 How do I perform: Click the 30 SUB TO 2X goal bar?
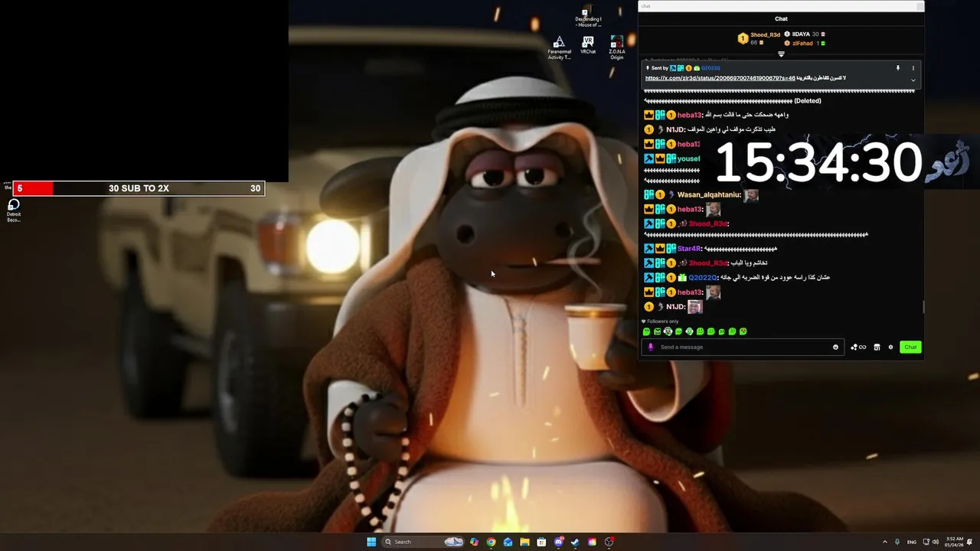[139, 188]
